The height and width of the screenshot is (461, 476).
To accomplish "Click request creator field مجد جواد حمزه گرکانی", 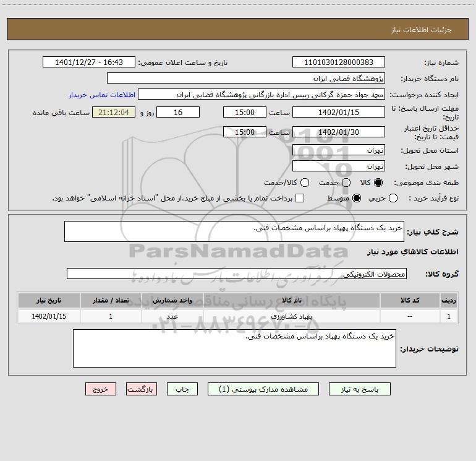I will [261, 94].
